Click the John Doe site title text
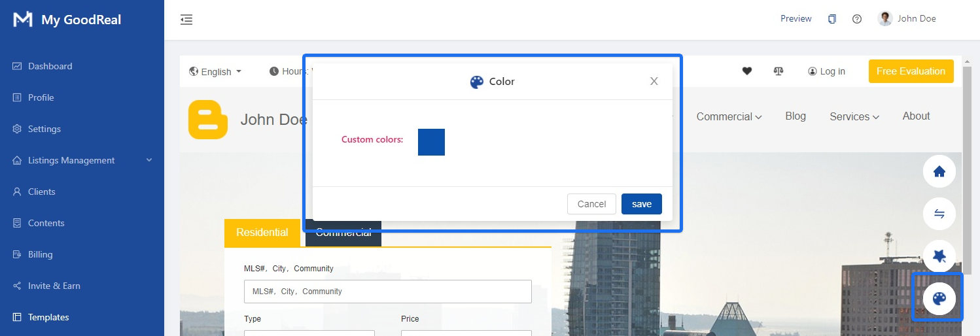This screenshot has width=980, height=336. tap(274, 120)
